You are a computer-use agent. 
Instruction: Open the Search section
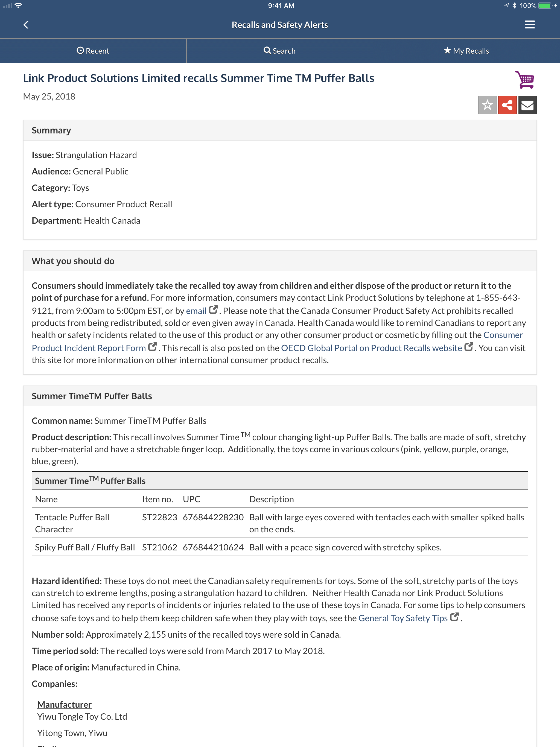280,50
